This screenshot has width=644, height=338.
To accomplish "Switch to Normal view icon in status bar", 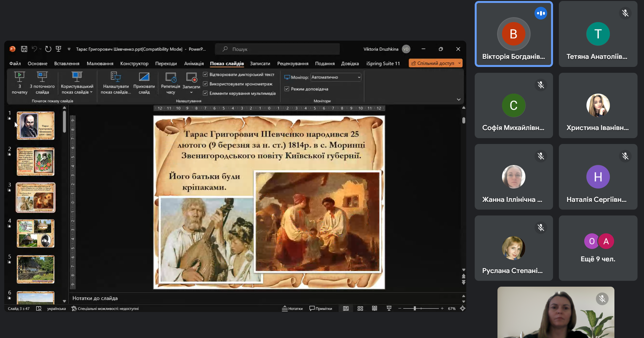I will point(346,308).
